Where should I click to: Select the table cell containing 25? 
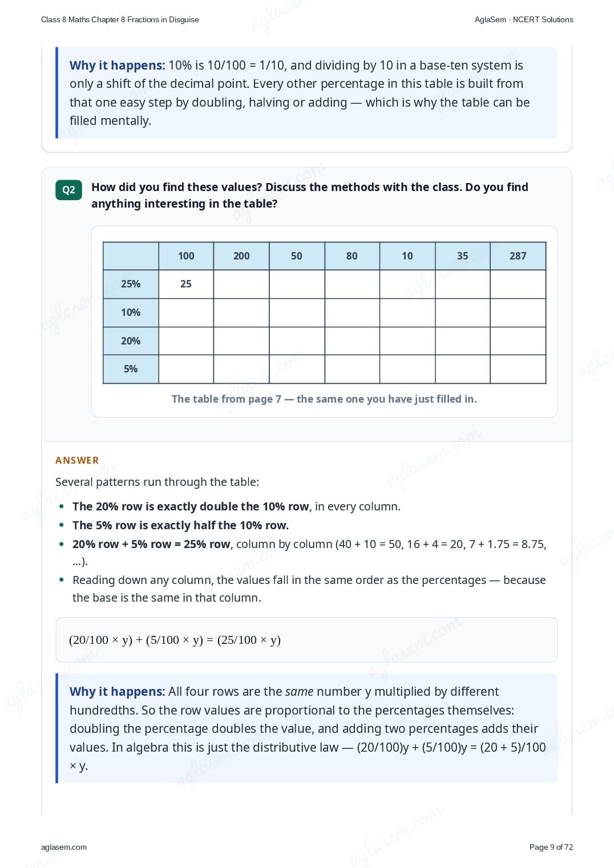[186, 284]
